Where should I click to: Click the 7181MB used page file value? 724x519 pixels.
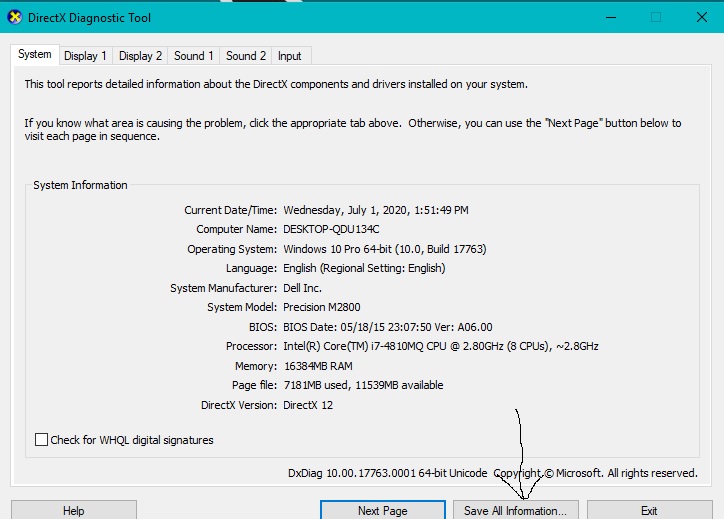363,385
